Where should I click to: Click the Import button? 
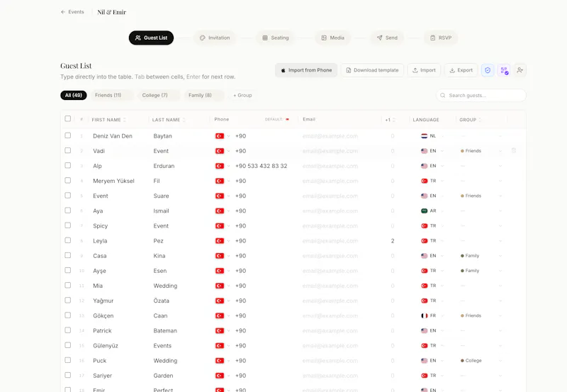pyautogui.click(x=424, y=70)
